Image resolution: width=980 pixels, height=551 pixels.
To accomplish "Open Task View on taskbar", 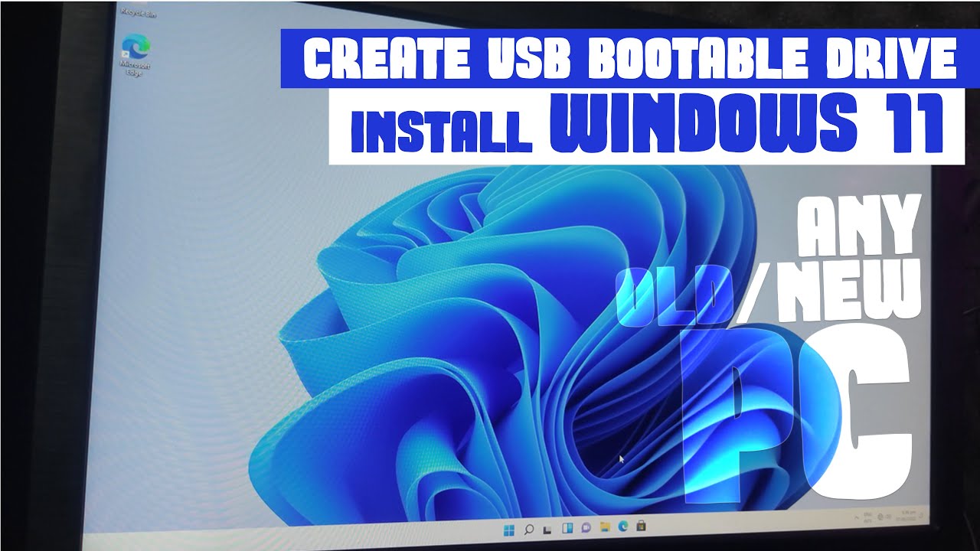I will click(x=547, y=530).
